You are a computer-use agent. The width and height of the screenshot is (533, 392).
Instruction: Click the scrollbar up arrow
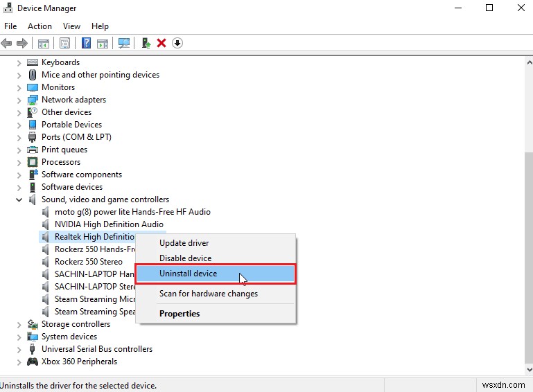[x=529, y=62]
